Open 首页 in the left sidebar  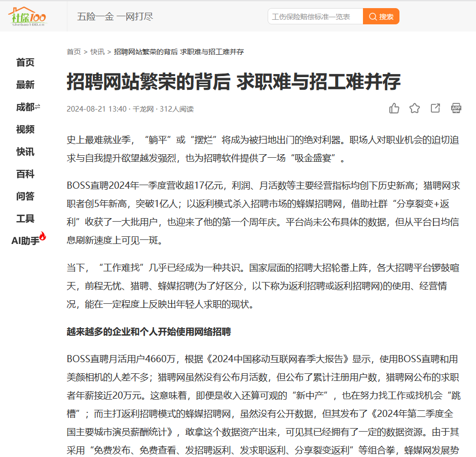point(25,62)
